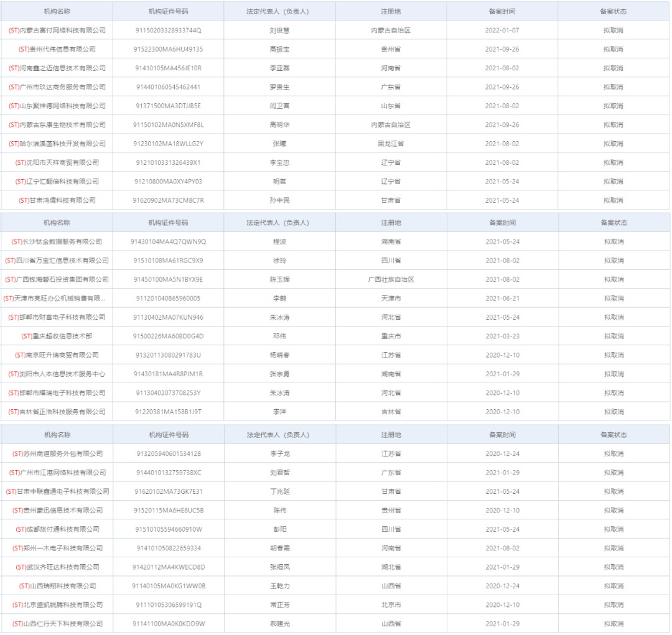This screenshot has height=635, width=672.
Task: Click certificate number 91110105306599191Q
Action: point(168,605)
